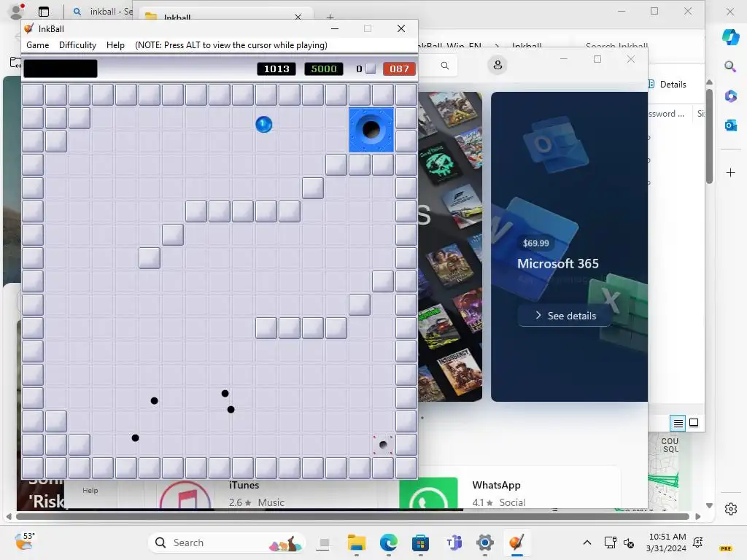The image size is (747, 560).
Task: Click the InkBall icon in the taskbar
Action: point(517,542)
